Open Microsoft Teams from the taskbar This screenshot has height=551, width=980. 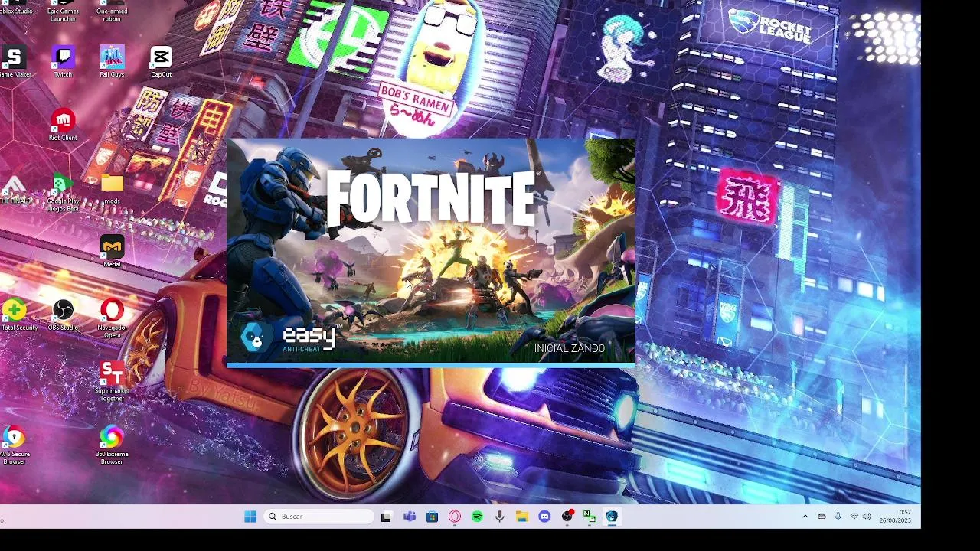(x=410, y=517)
